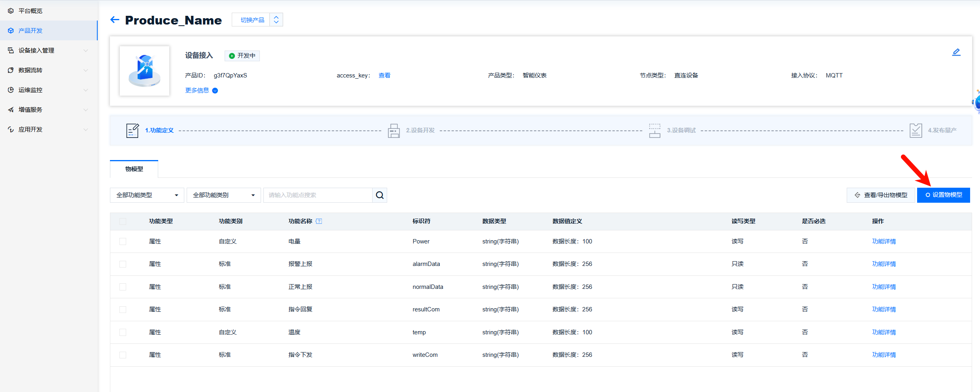Click 查看 link next to access_key
The width and height of the screenshot is (980, 392).
coord(384,75)
